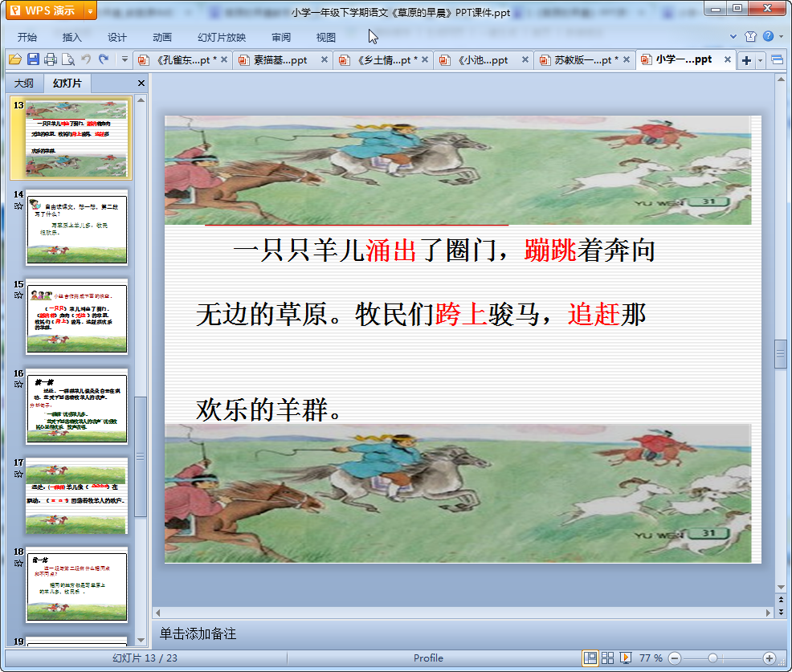This screenshot has height=672, width=792.
Task: Close the 苏教版一...pt document tab
Action: pyautogui.click(x=627, y=59)
